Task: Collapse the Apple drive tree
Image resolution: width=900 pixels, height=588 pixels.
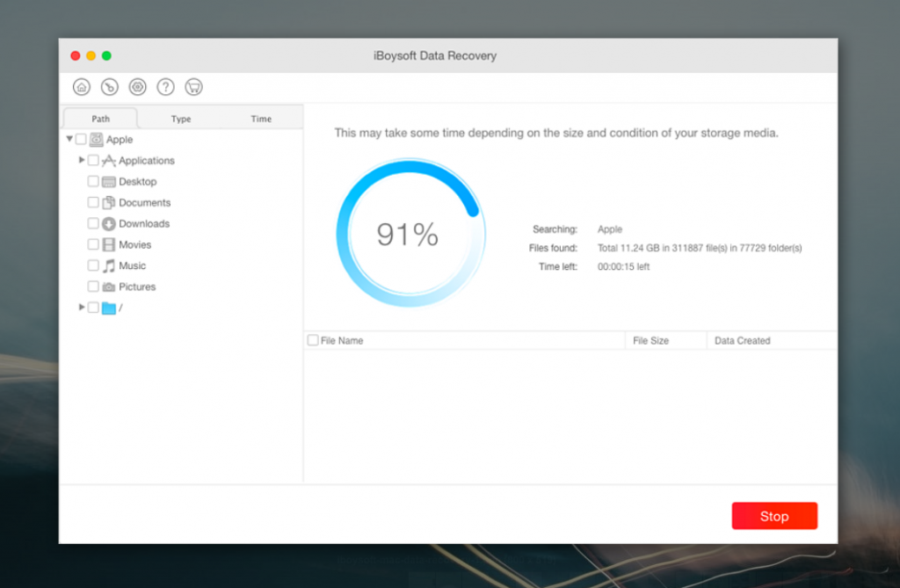Action: 69,139
